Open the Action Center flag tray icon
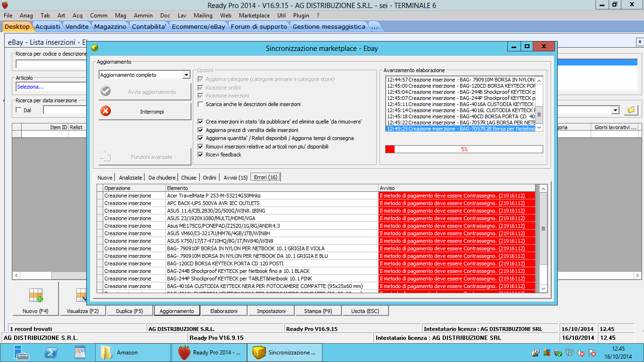 click(x=592, y=353)
